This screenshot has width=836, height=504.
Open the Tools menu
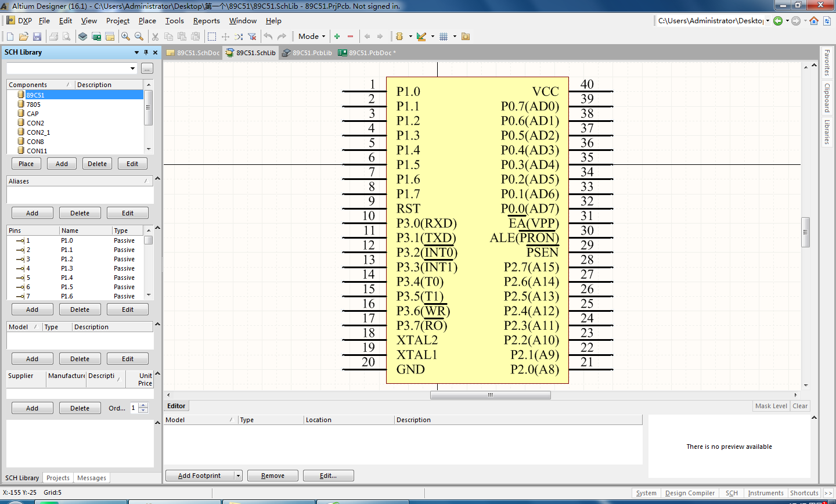click(174, 21)
